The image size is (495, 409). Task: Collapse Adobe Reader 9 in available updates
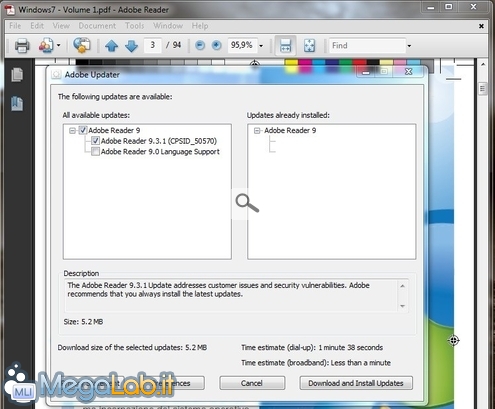coord(72,130)
